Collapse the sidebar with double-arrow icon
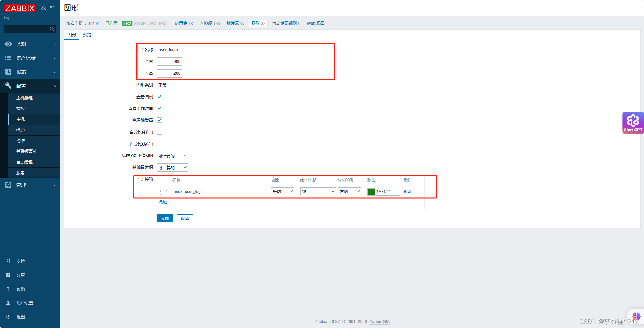This screenshot has height=328, width=644. click(x=44, y=8)
